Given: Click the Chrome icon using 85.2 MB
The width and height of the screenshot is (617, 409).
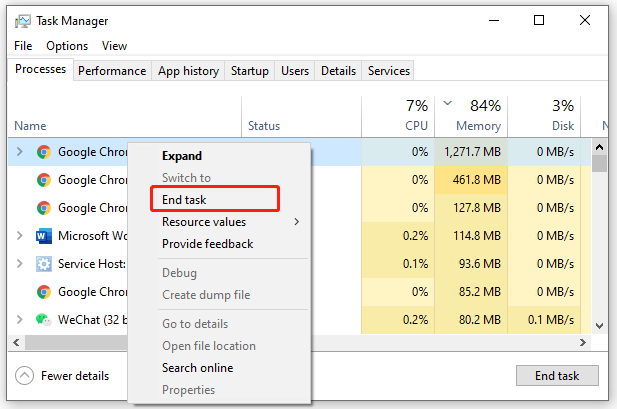Looking at the screenshot, I should [x=44, y=292].
